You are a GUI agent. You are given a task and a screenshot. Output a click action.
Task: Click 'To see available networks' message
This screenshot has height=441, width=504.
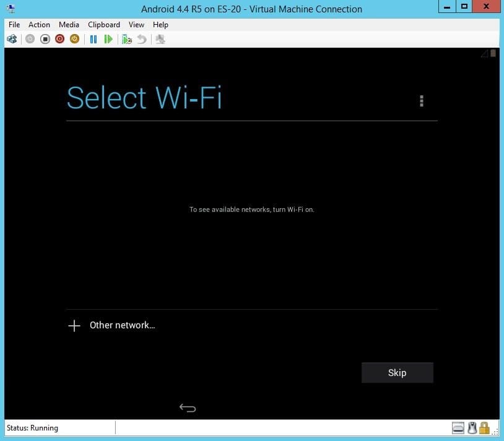point(251,209)
